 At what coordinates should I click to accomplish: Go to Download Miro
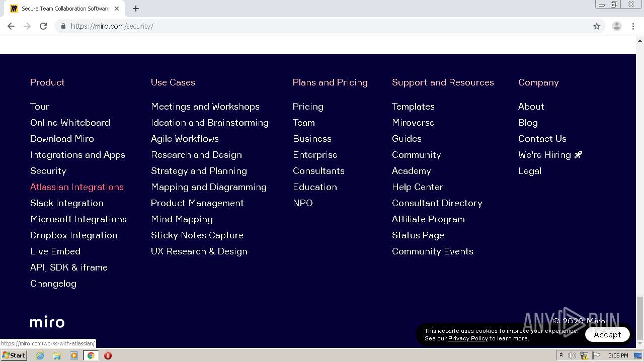click(x=62, y=139)
